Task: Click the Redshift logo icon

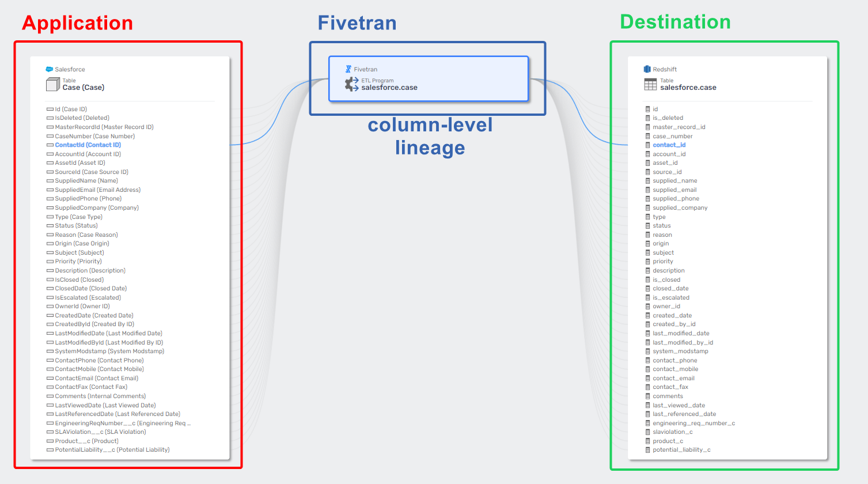Action: 647,69
